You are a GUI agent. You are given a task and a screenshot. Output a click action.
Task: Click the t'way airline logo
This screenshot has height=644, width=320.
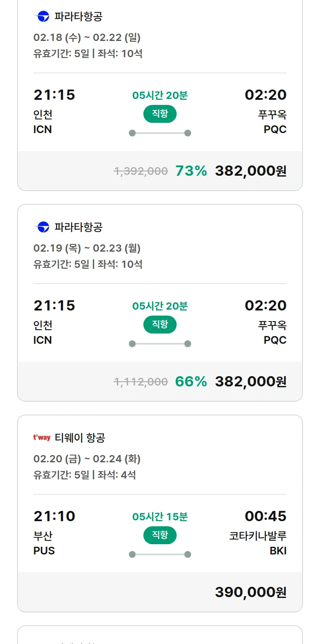[42, 438]
